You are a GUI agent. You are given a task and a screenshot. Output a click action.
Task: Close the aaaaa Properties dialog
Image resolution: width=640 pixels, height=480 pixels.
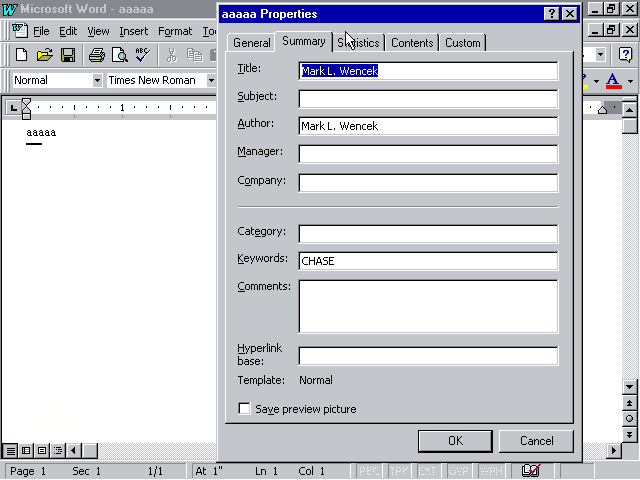[570, 14]
